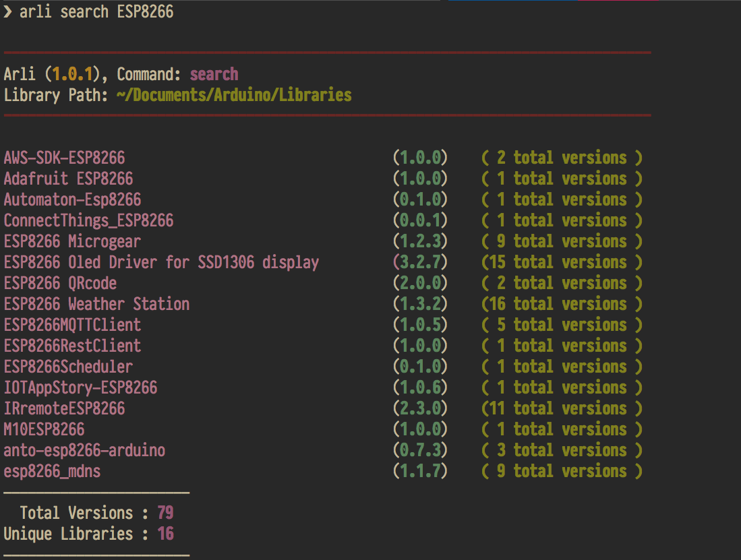Click version (1.0.0) of AWS-SDK-ESP8266
The image size is (741, 560).
[x=420, y=158]
